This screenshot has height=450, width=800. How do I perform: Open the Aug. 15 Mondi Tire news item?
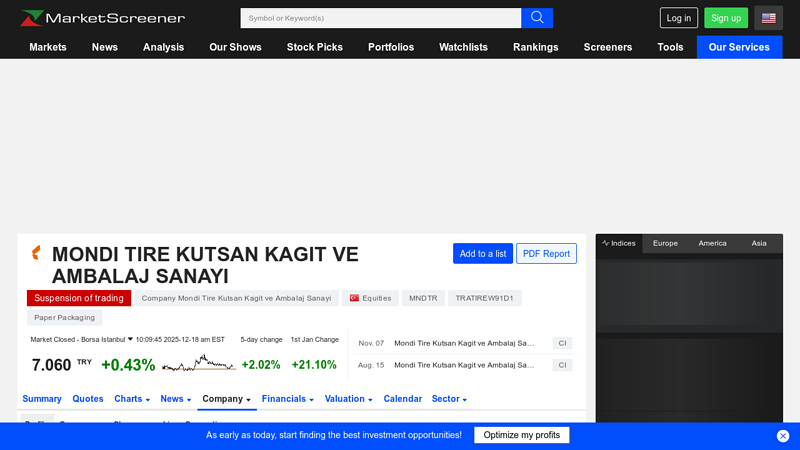pos(464,365)
